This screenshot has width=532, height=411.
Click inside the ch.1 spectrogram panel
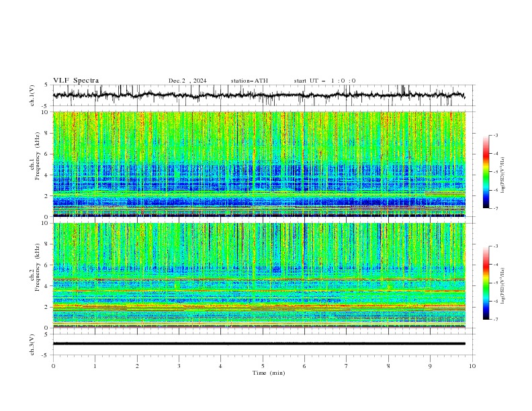(x=259, y=164)
